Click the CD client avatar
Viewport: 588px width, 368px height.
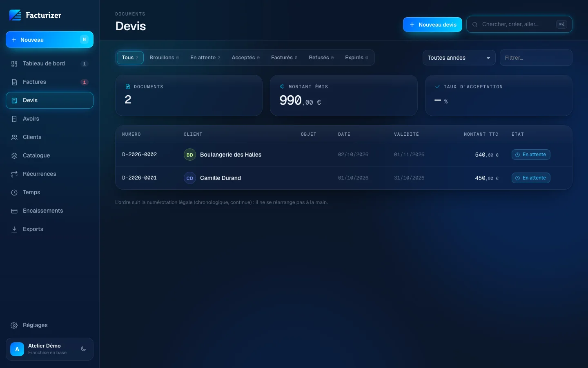tap(190, 178)
